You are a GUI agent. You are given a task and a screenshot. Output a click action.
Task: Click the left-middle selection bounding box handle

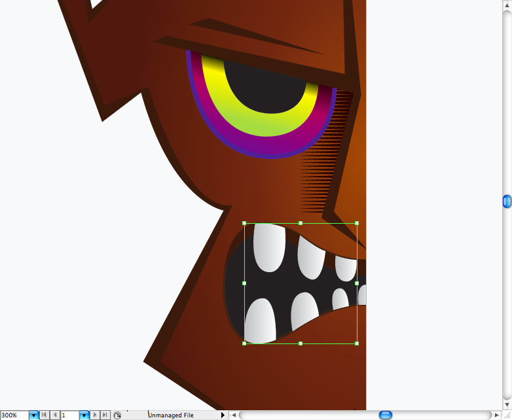click(x=244, y=283)
